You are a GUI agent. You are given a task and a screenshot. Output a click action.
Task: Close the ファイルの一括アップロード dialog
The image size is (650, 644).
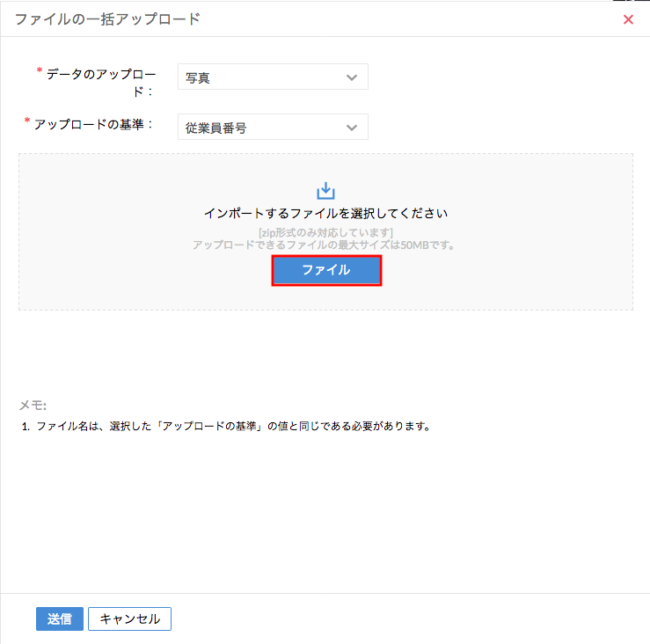[628, 19]
